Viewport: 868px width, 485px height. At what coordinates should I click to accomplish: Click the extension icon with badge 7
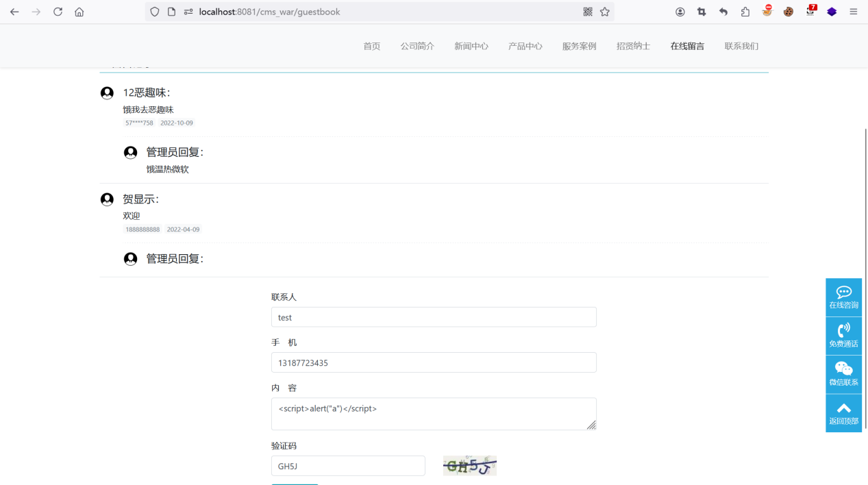pyautogui.click(x=811, y=10)
